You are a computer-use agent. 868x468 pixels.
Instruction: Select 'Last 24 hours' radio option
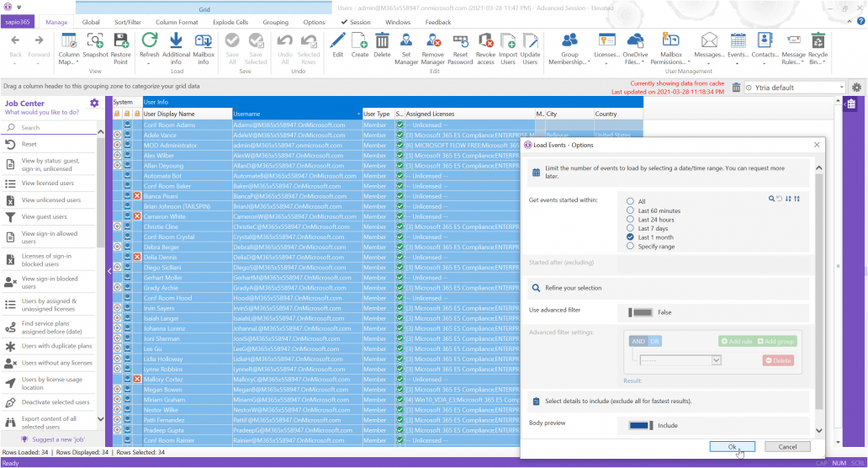click(x=630, y=220)
